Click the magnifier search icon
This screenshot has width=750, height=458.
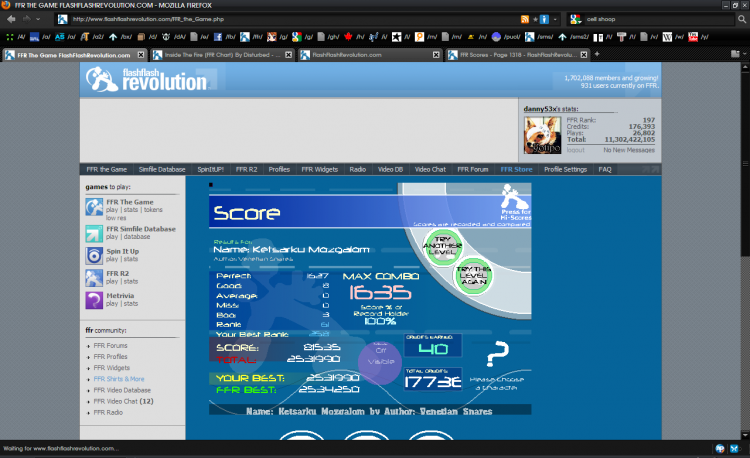(741, 19)
